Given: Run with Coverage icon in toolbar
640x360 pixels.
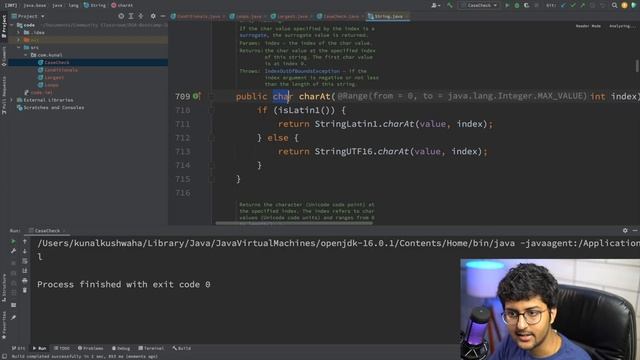Looking at the screenshot, I should [x=527, y=5].
